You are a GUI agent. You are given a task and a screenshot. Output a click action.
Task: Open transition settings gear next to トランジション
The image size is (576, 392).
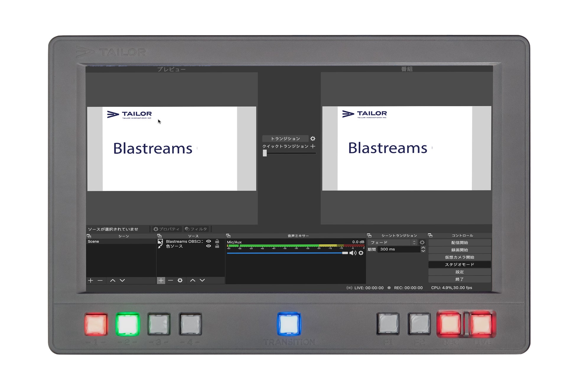313,138
